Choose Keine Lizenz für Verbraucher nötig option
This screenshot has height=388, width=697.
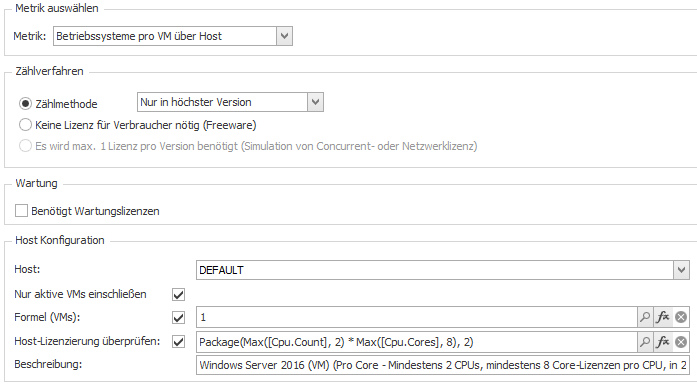[x=25, y=125]
